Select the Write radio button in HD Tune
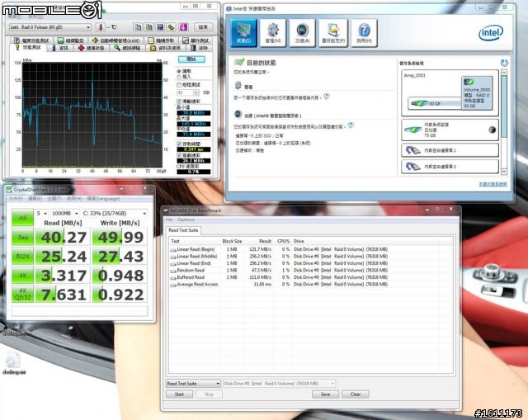This screenshot has width=528, height=420. click(x=179, y=77)
